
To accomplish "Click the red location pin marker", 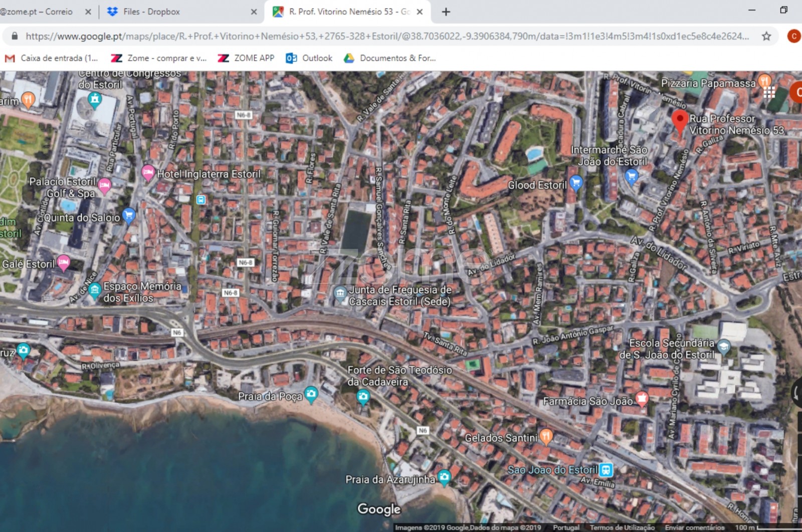I will (679, 121).
